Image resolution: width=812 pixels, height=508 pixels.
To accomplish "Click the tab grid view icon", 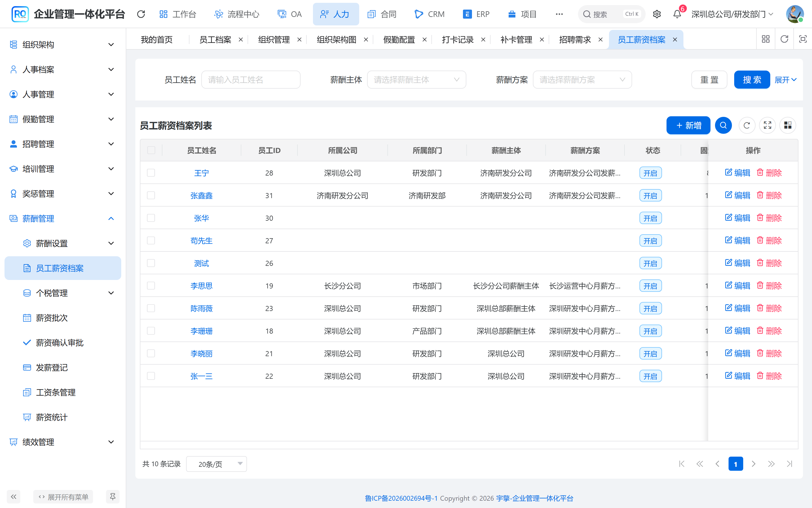I will click(766, 39).
